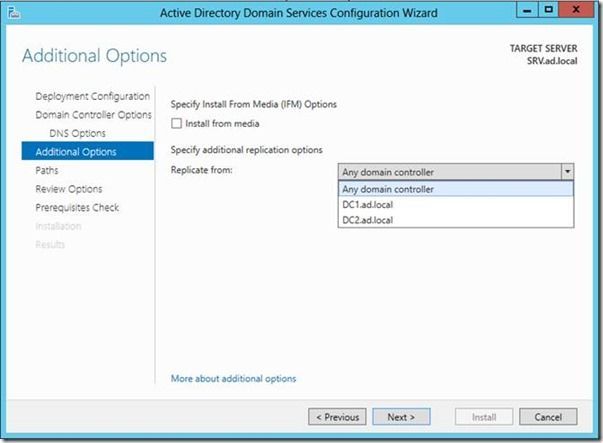Open More about additional options link

233,378
